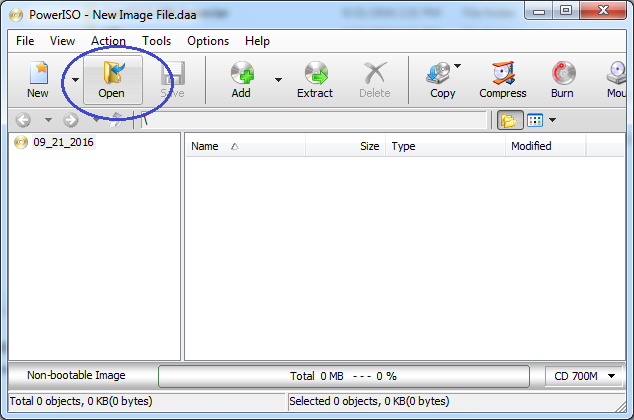This screenshot has width=634, height=420.
Task: Expand the Copy button dropdown arrow
Action: tap(457, 65)
